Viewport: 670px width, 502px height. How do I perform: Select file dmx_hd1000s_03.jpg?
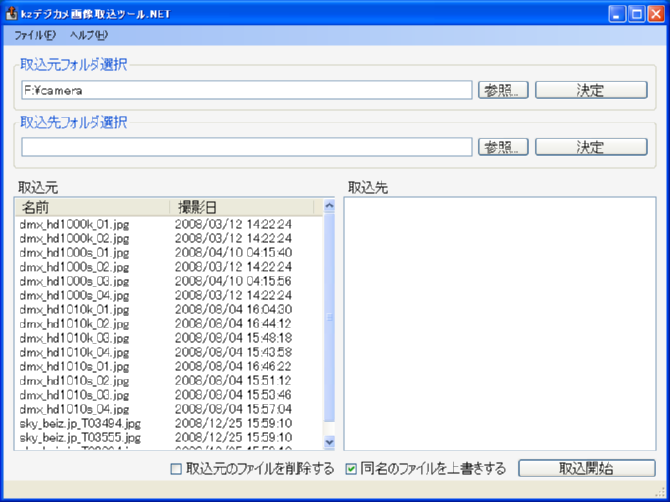click(x=74, y=281)
